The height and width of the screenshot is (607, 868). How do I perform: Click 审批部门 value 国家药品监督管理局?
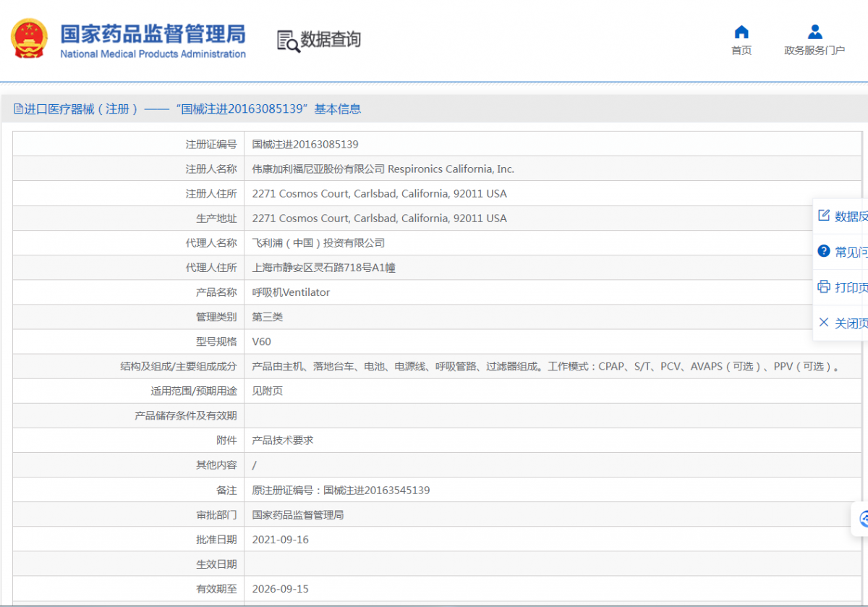(298, 515)
